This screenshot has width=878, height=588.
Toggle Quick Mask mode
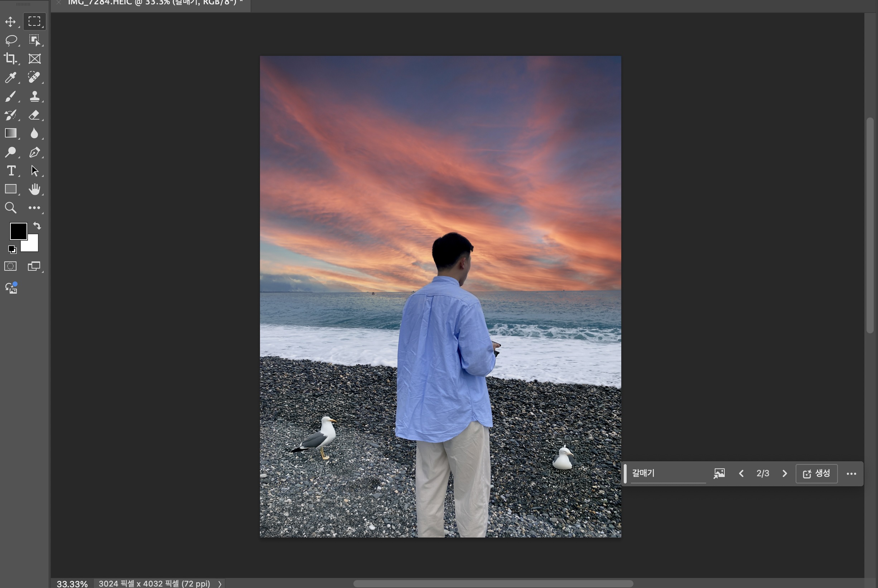(10, 266)
